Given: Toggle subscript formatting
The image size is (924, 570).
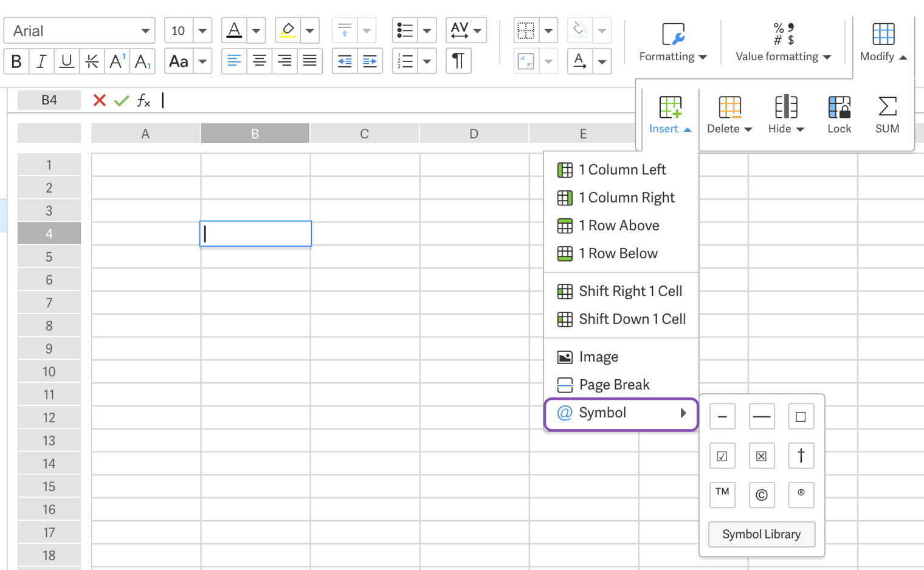Looking at the screenshot, I should coord(142,61).
